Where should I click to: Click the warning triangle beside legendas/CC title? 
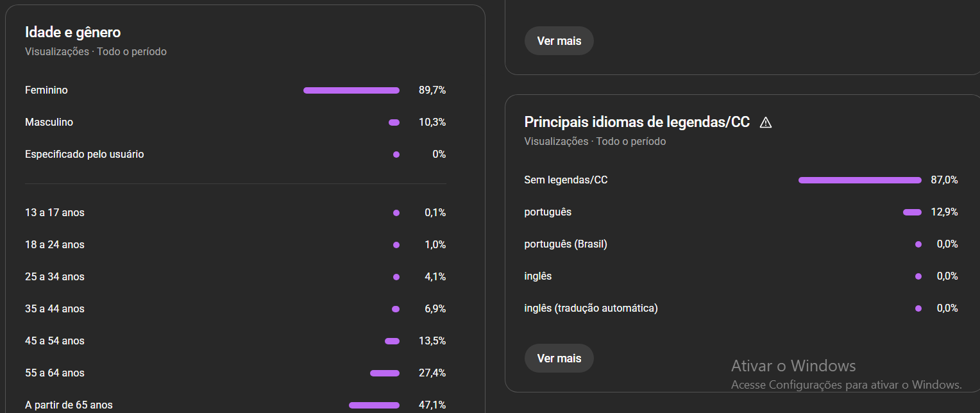pos(765,122)
